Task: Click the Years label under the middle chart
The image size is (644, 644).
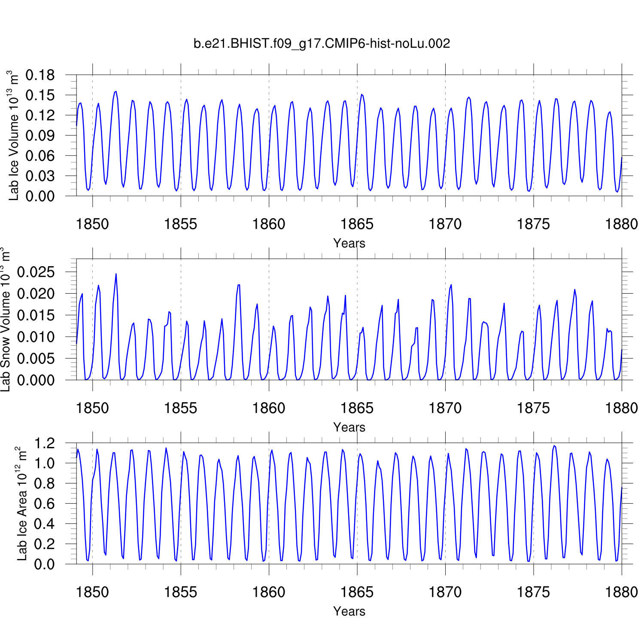Action: (x=349, y=427)
